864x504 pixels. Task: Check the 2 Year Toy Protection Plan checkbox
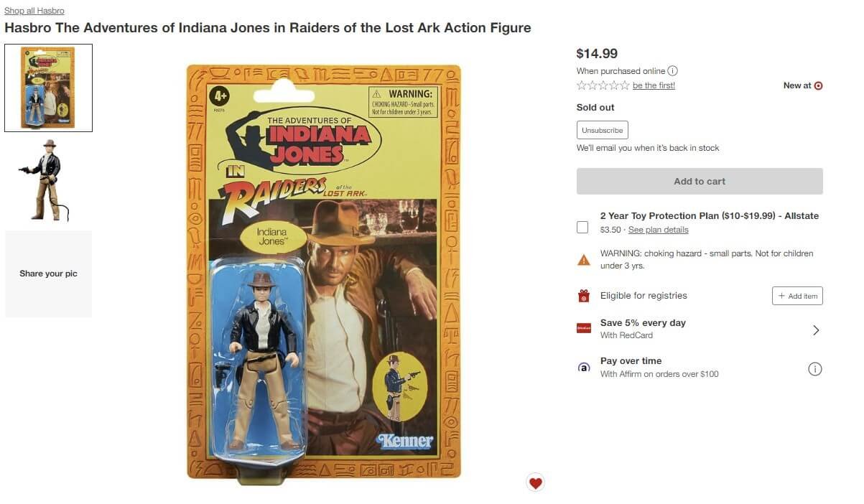point(582,228)
